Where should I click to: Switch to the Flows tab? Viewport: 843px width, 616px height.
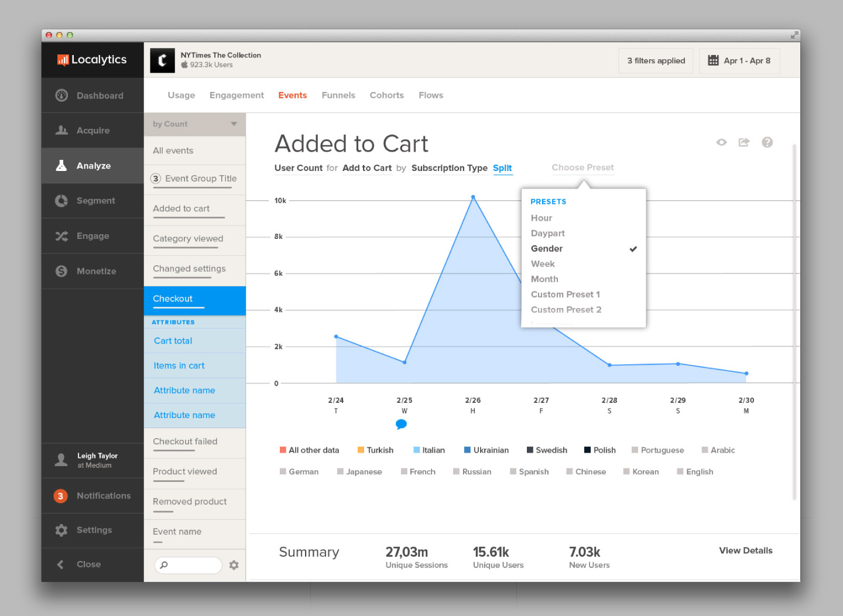pyautogui.click(x=431, y=95)
